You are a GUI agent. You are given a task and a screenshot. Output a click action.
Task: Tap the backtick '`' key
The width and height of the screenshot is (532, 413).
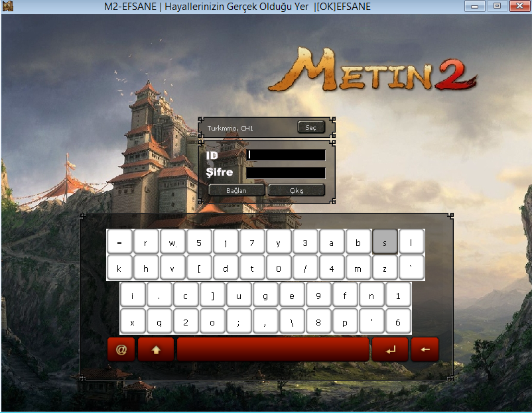pyautogui.click(x=411, y=268)
